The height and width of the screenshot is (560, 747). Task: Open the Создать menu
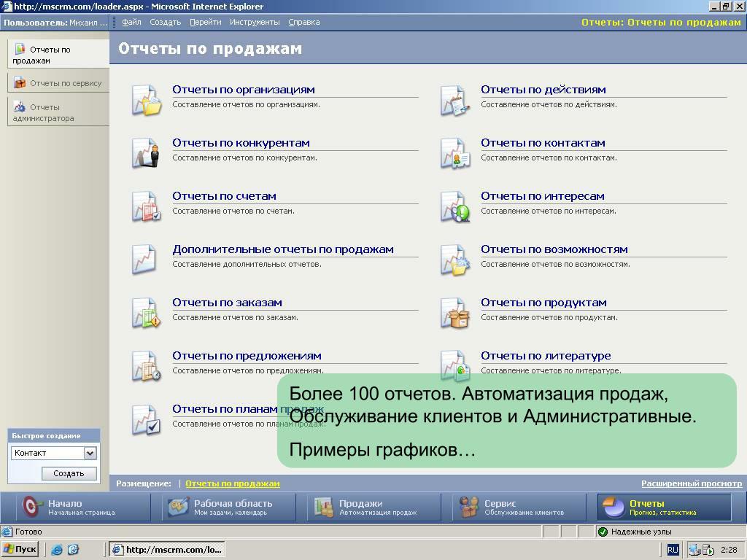tap(166, 22)
